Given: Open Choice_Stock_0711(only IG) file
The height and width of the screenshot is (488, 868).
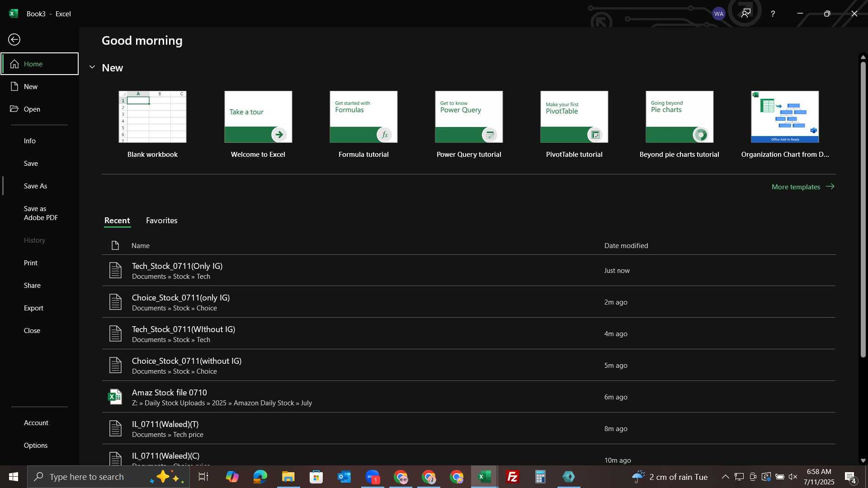Looking at the screenshot, I should 468,302.
